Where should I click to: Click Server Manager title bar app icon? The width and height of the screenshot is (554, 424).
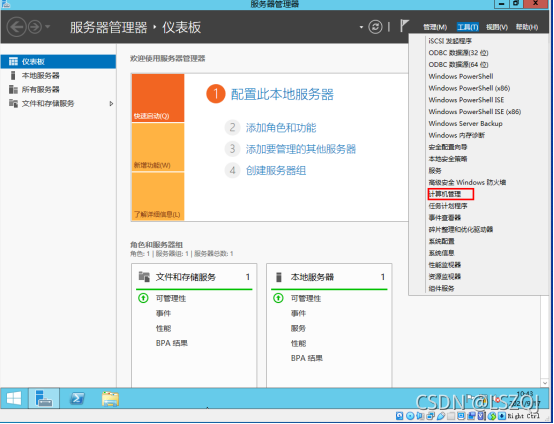click(x=5, y=4)
